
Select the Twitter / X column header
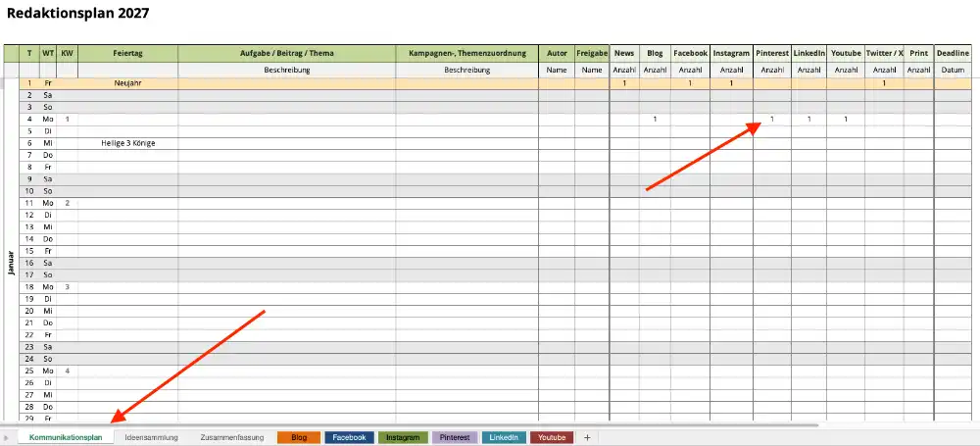pos(884,53)
